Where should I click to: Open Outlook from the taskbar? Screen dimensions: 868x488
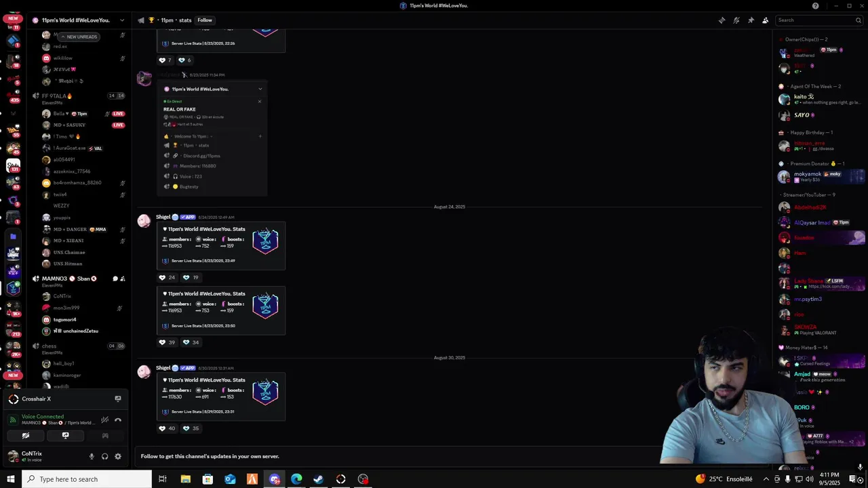(230, 479)
